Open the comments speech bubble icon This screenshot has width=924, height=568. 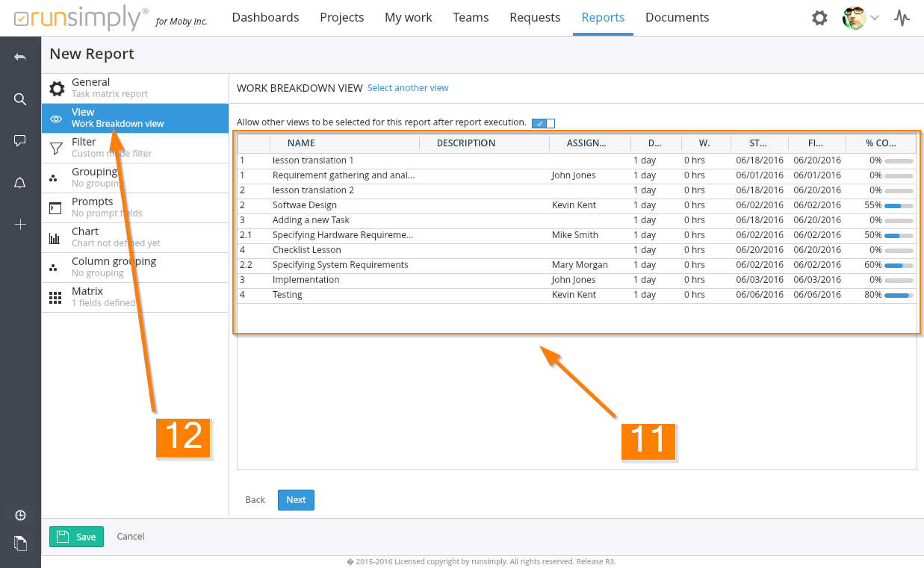coord(20,140)
